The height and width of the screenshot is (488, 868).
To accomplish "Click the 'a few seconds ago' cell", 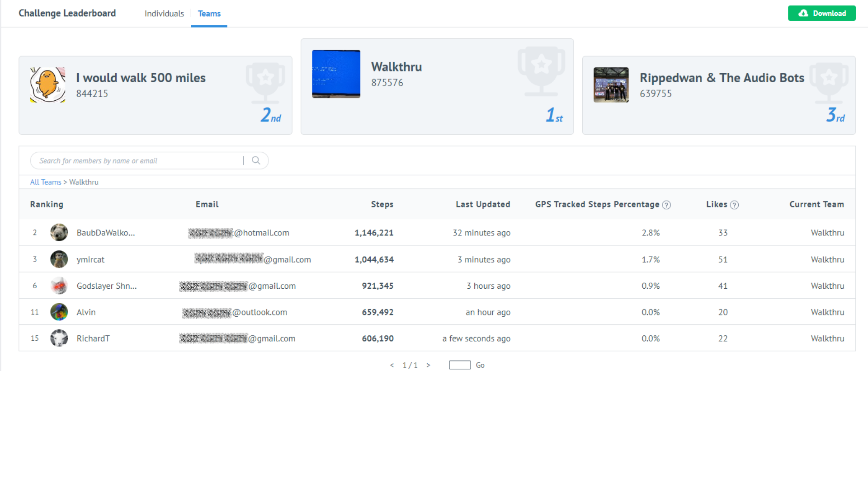I will [476, 338].
